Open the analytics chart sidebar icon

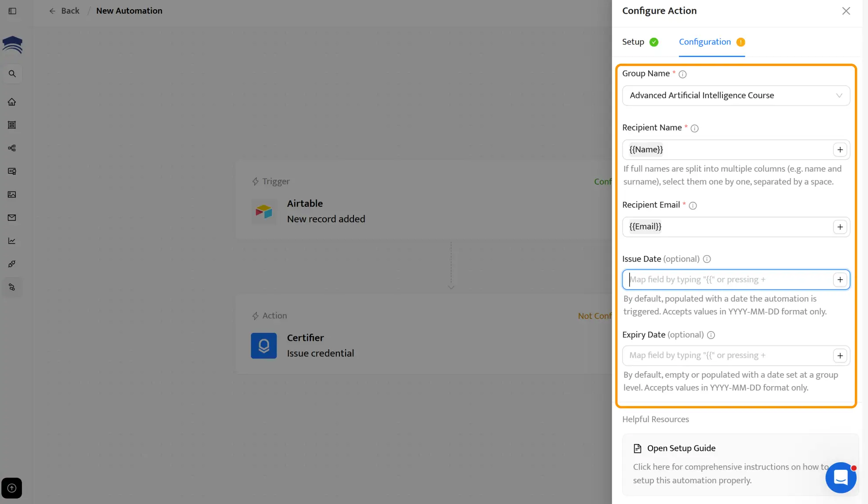[12, 241]
